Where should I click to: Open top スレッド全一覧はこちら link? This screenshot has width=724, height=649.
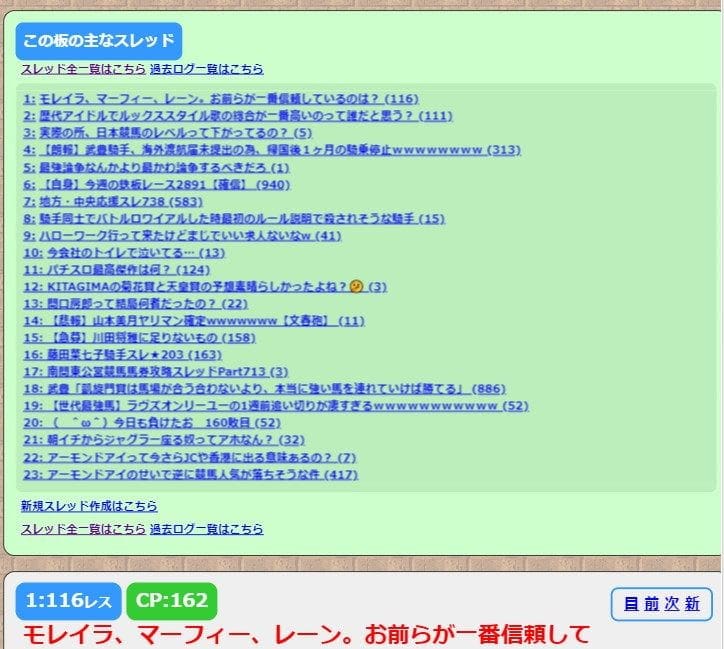[83, 69]
